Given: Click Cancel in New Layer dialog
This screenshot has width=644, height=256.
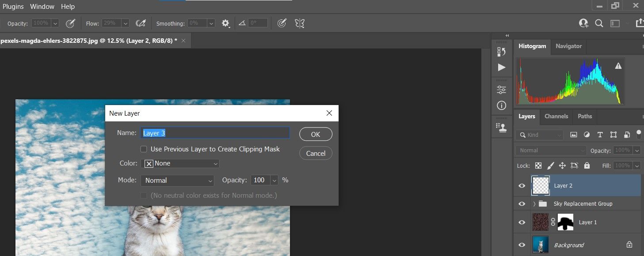Looking at the screenshot, I should (x=316, y=153).
